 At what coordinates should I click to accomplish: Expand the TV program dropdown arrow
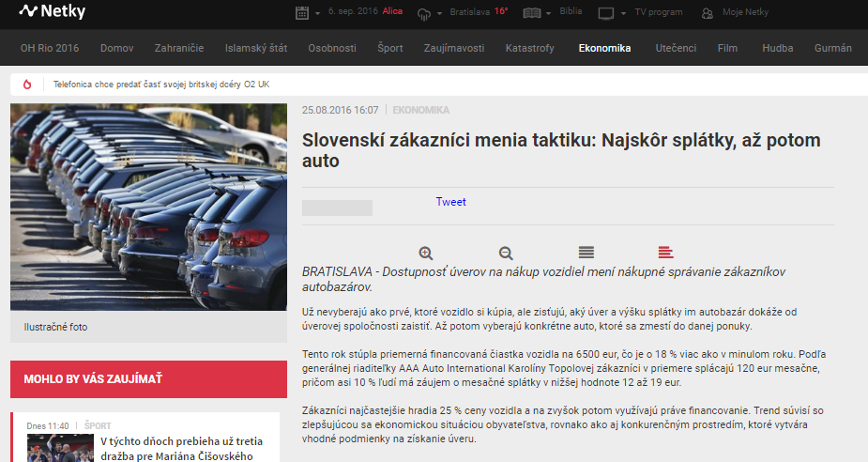(x=623, y=14)
